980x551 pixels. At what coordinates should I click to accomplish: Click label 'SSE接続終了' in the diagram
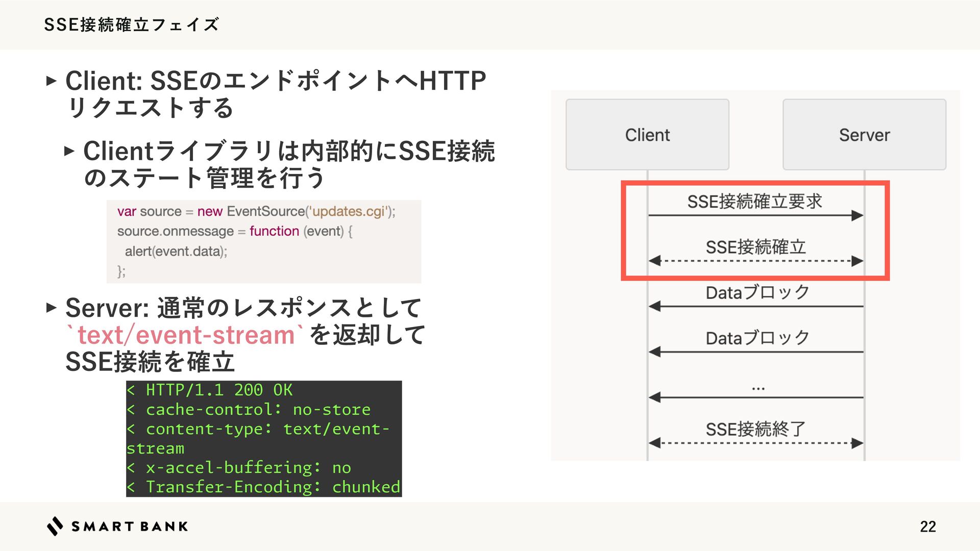coord(756,429)
